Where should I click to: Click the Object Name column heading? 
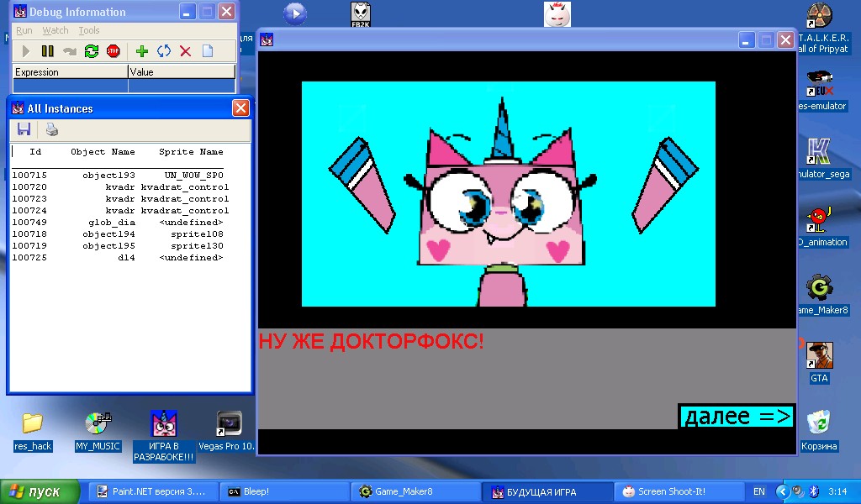[x=103, y=152]
